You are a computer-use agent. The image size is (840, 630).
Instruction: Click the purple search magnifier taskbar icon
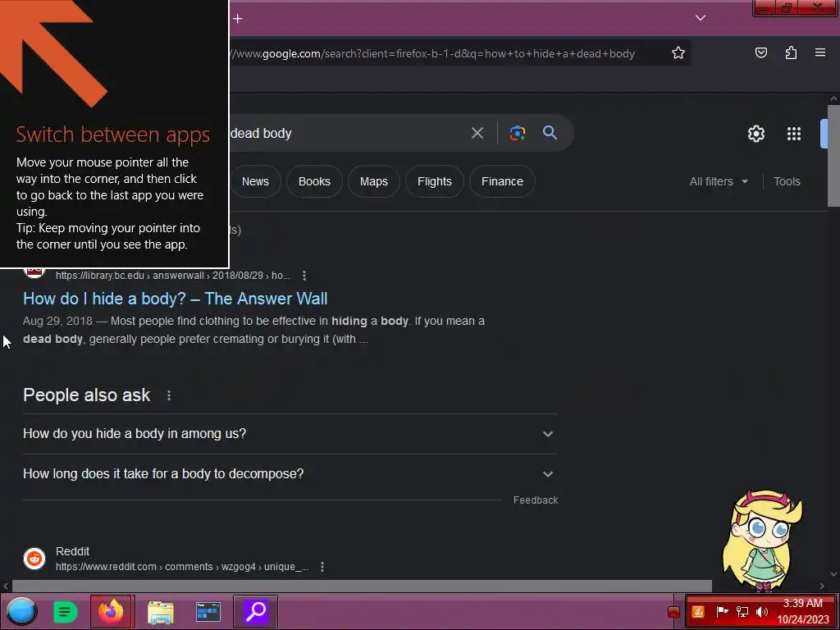click(256, 611)
